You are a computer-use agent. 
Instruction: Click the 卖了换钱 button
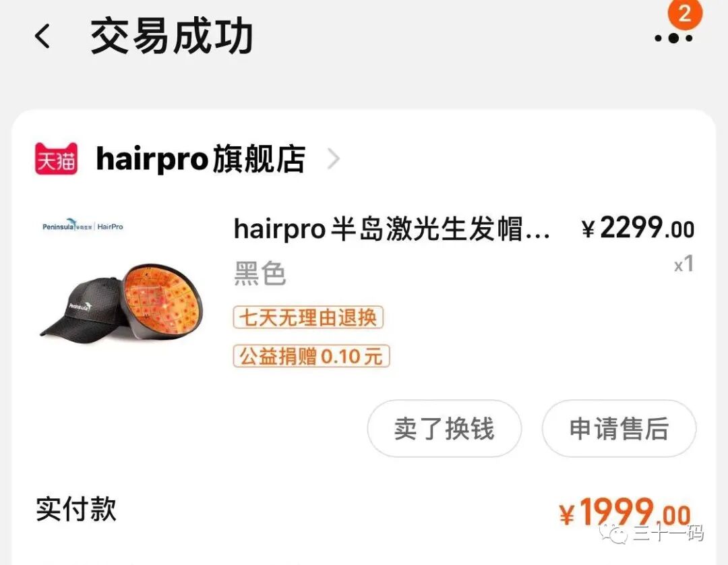pos(444,429)
